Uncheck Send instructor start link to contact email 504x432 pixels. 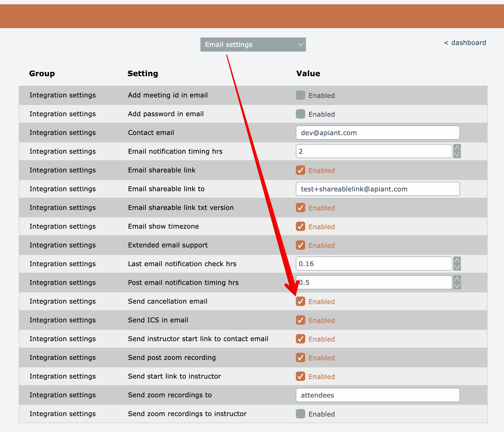[300, 339]
